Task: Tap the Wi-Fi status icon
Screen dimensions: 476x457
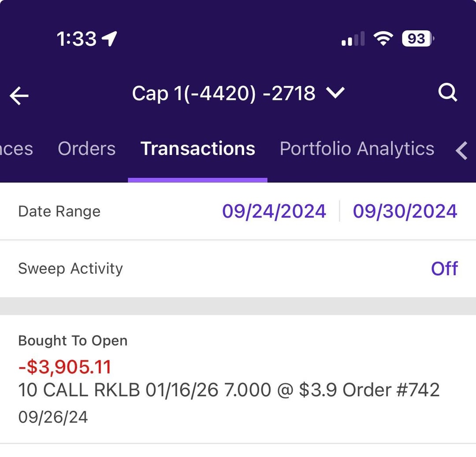Action: (x=383, y=39)
